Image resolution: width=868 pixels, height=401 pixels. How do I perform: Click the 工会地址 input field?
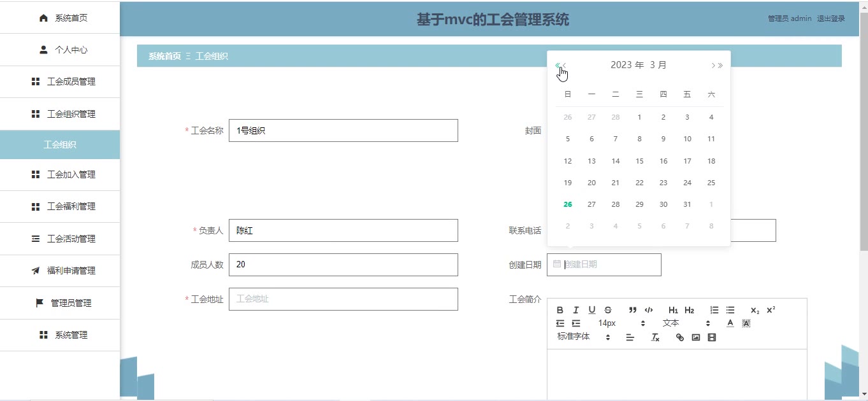coord(344,299)
